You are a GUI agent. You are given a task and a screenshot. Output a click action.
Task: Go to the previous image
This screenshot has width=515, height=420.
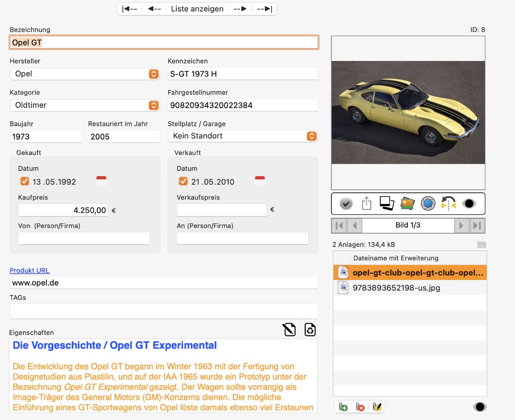(x=354, y=225)
